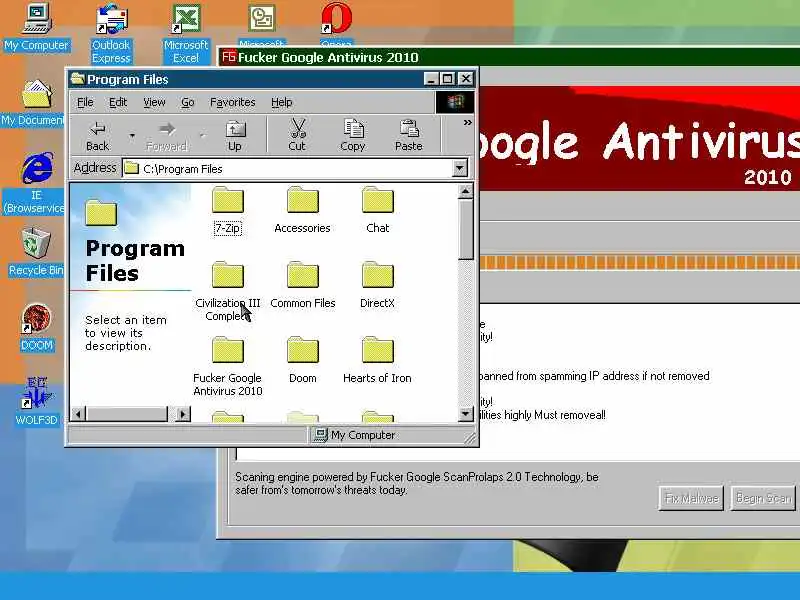800x600 pixels.
Task: Click the Paste toolbar button
Action: 409,136
